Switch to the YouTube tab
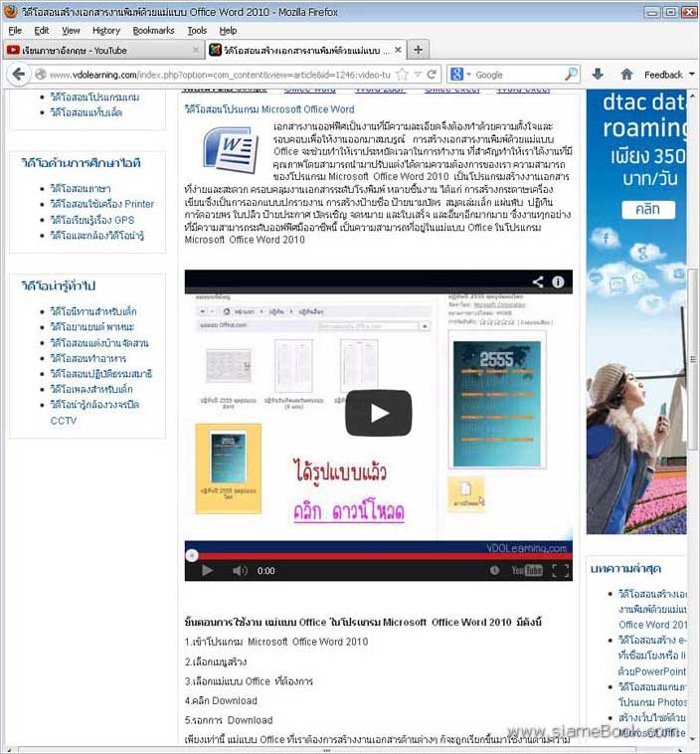The height and width of the screenshot is (754, 700). click(x=102, y=50)
